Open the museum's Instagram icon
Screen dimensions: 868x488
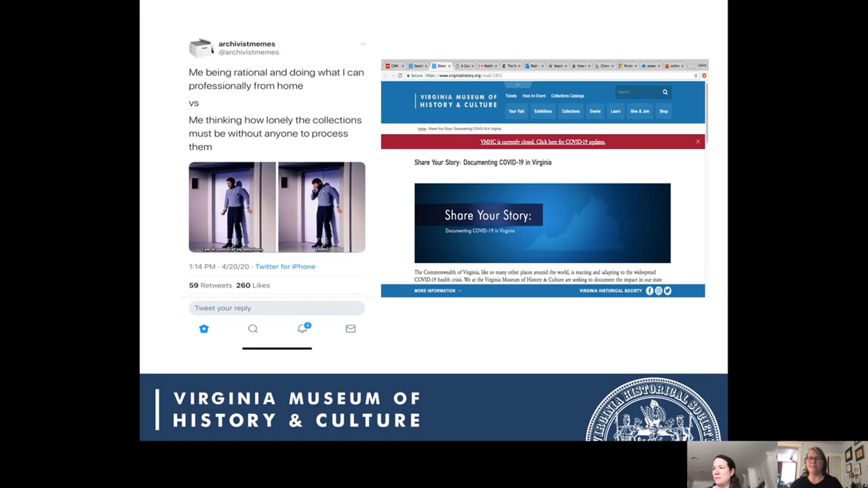coord(659,291)
